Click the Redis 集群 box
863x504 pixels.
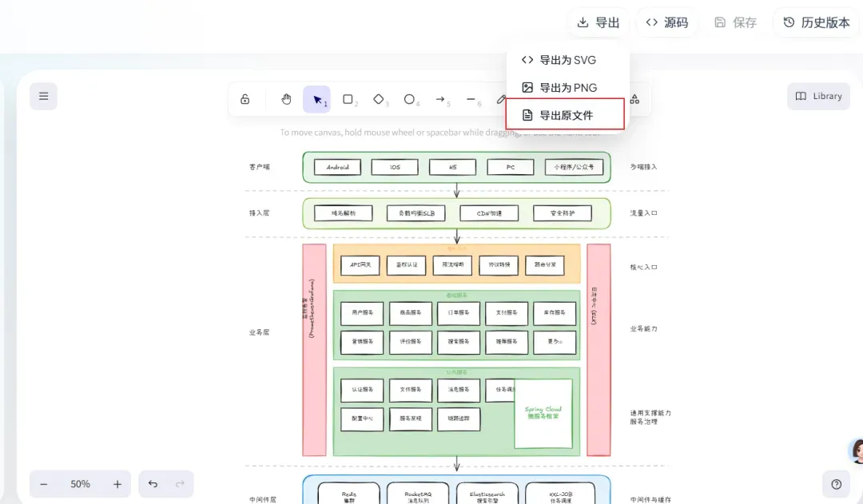[349, 494]
